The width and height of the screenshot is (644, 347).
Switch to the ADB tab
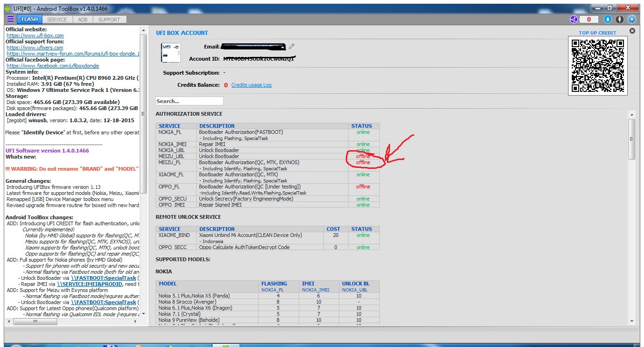[x=82, y=20]
